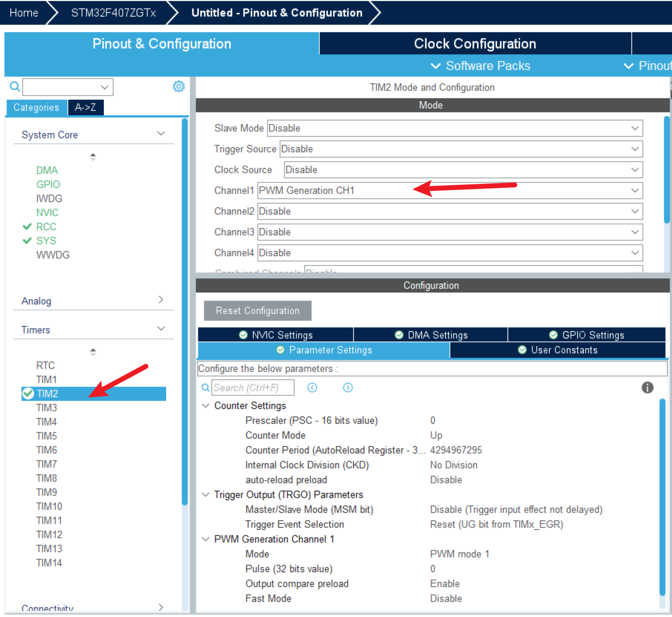672x617 pixels.
Task: Click the sort arrows icon under System Core
Action: (x=93, y=157)
